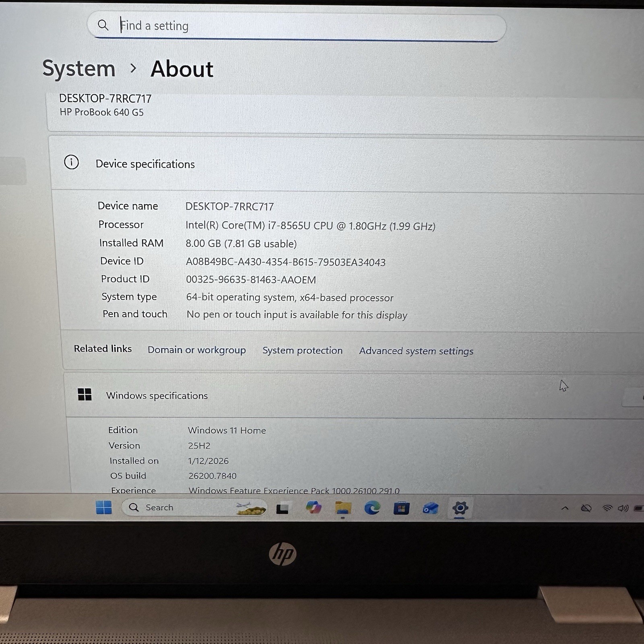644x644 pixels.
Task: Select the Installed RAM value 8.00 GB
Action: pos(203,244)
